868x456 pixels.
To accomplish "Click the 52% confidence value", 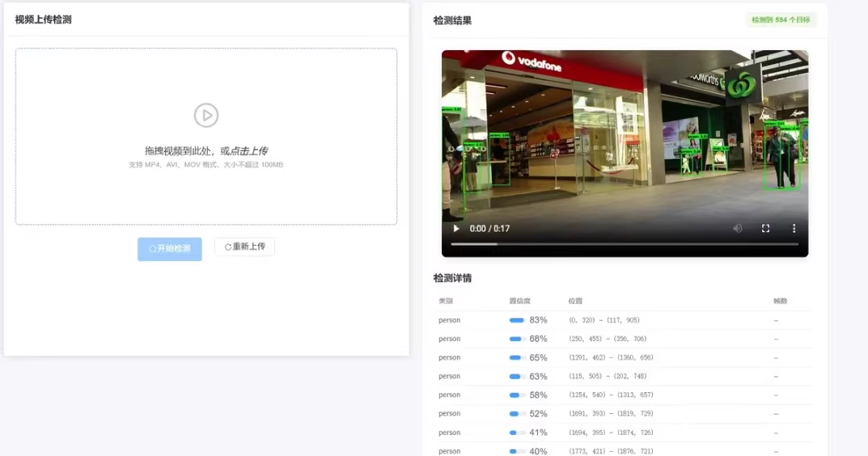I will coord(538,414).
